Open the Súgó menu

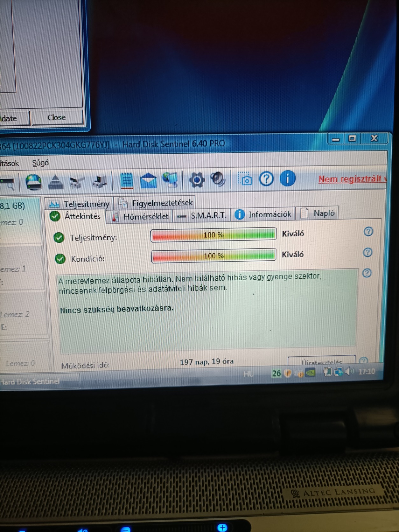(x=40, y=163)
